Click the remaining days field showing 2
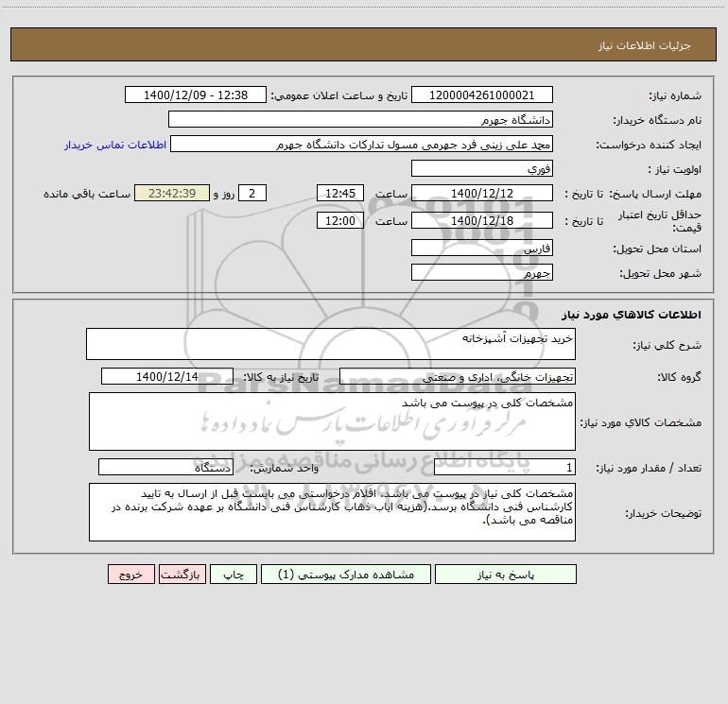 252,193
